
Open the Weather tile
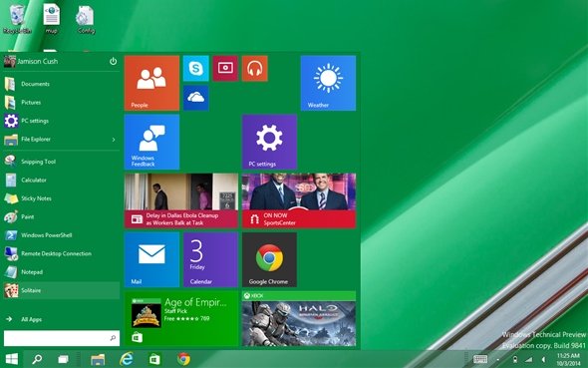[x=328, y=83]
